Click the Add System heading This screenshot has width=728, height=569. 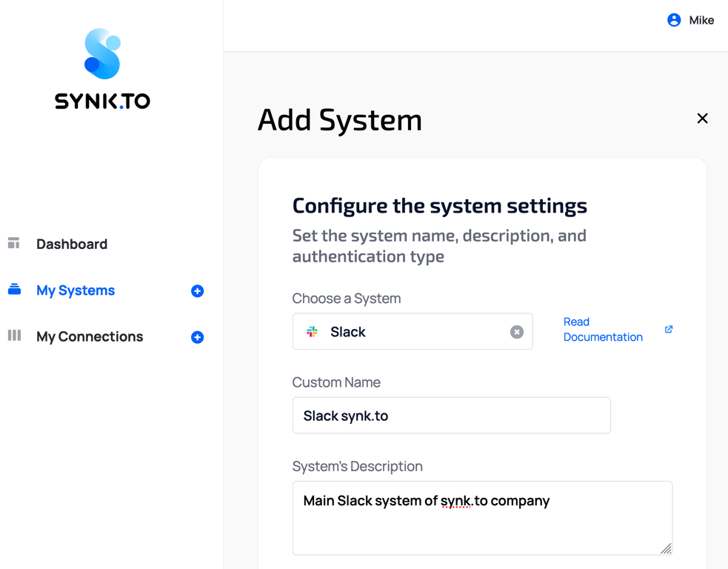click(x=340, y=120)
